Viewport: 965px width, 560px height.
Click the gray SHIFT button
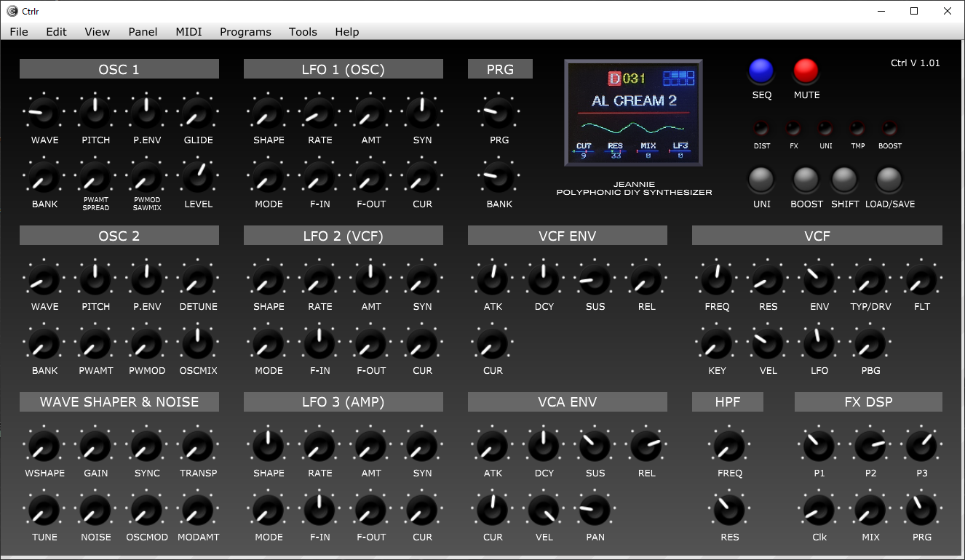coord(845,180)
